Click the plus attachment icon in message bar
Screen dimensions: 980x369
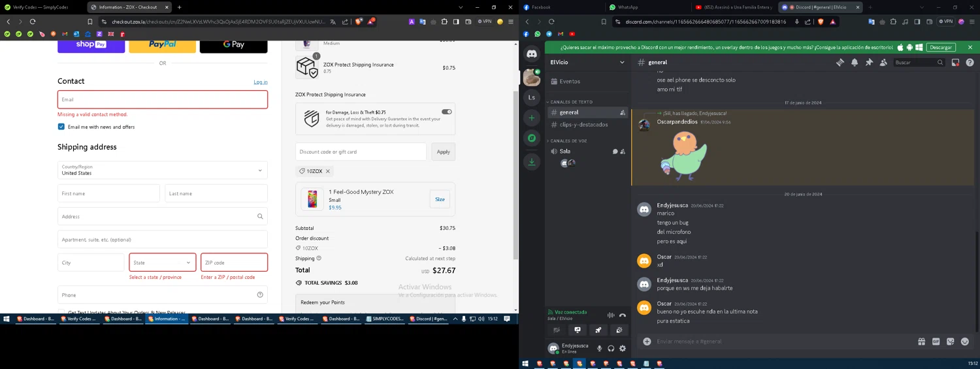coord(647,342)
